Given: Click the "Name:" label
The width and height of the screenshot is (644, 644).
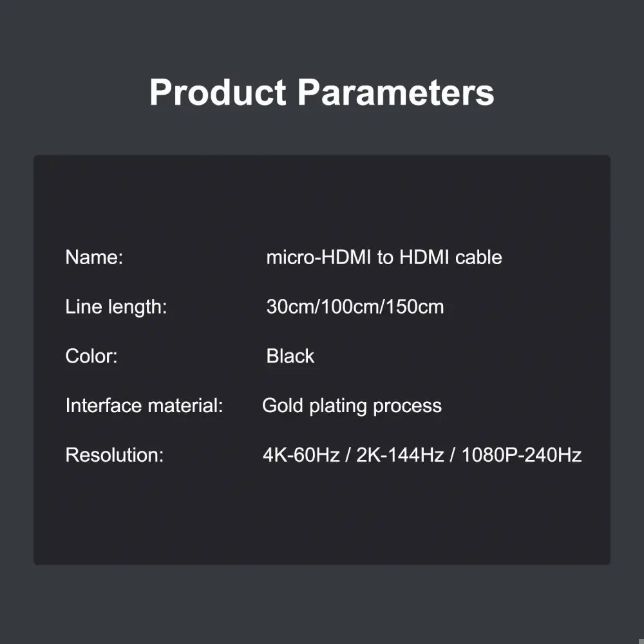Looking at the screenshot, I should (94, 258).
